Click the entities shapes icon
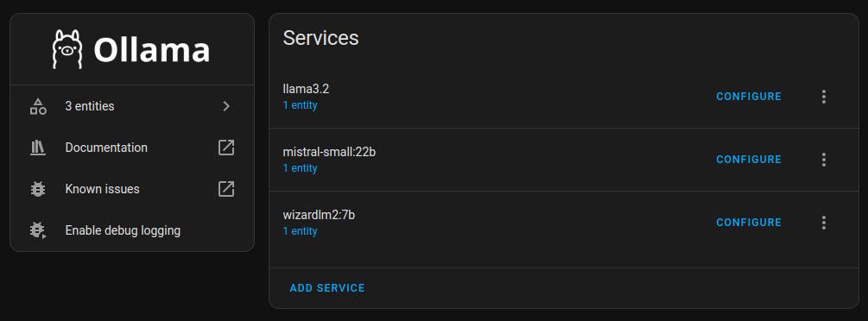Image resolution: width=868 pixels, height=321 pixels. click(38, 106)
